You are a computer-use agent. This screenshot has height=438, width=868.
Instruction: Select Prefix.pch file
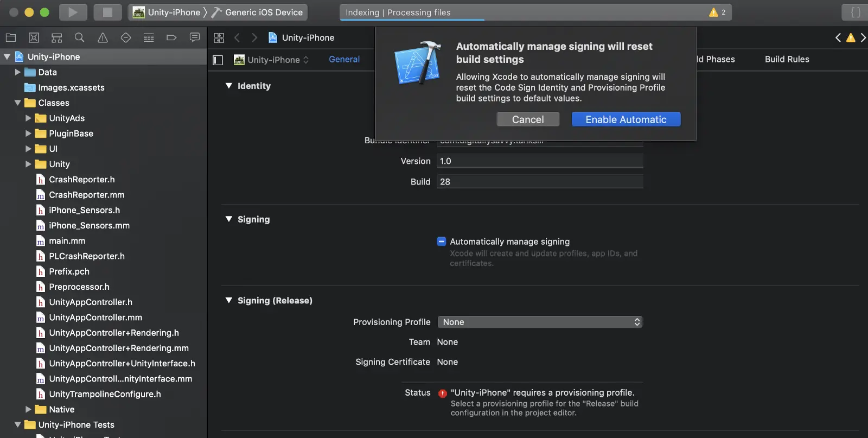[x=69, y=271]
